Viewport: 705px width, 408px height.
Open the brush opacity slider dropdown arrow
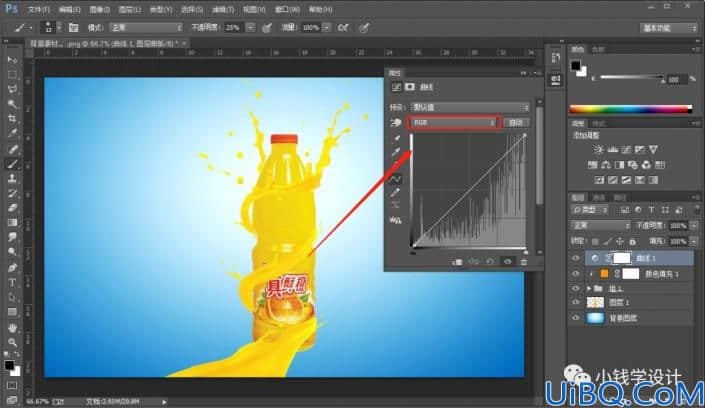click(x=250, y=27)
